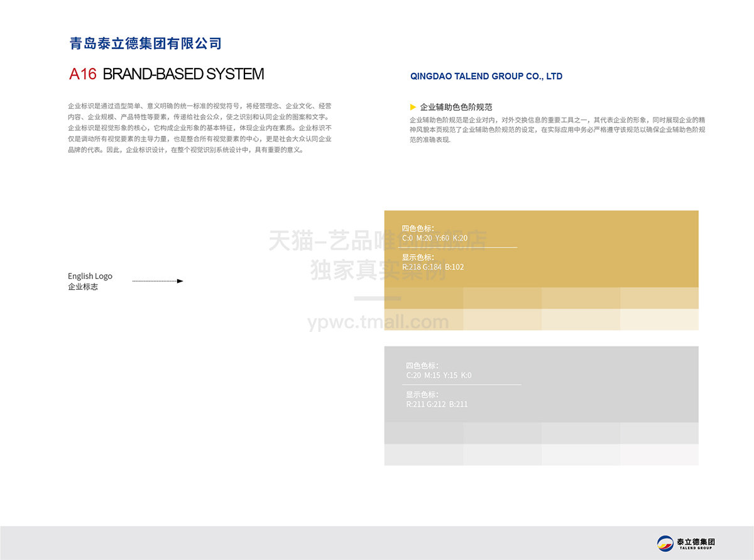Click the red page code A16
Screen dimensions: 754x560
[83, 74]
